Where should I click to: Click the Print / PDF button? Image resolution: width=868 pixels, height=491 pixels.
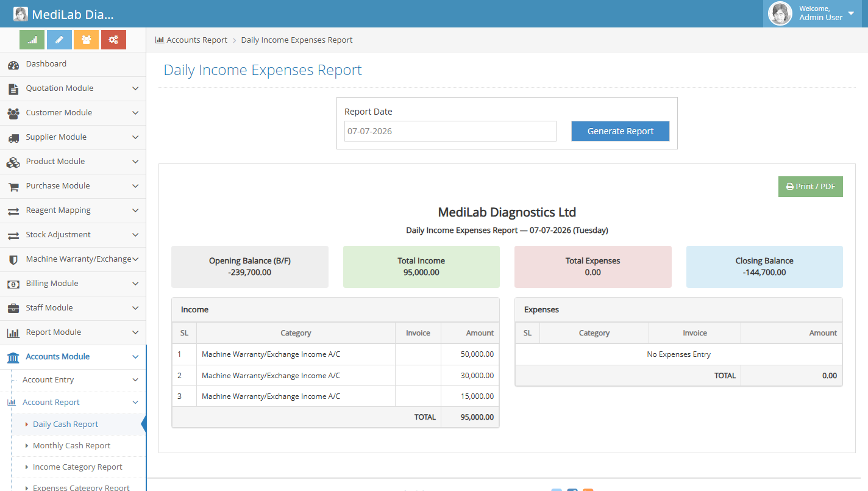(x=811, y=187)
